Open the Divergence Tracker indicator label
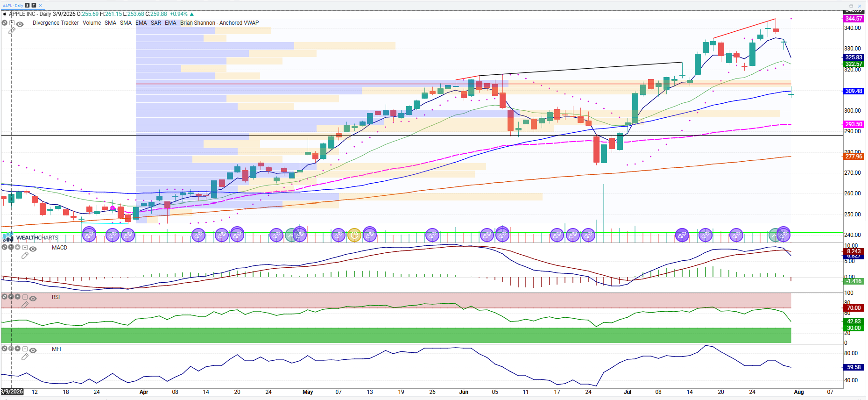868x400 pixels. [56, 23]
